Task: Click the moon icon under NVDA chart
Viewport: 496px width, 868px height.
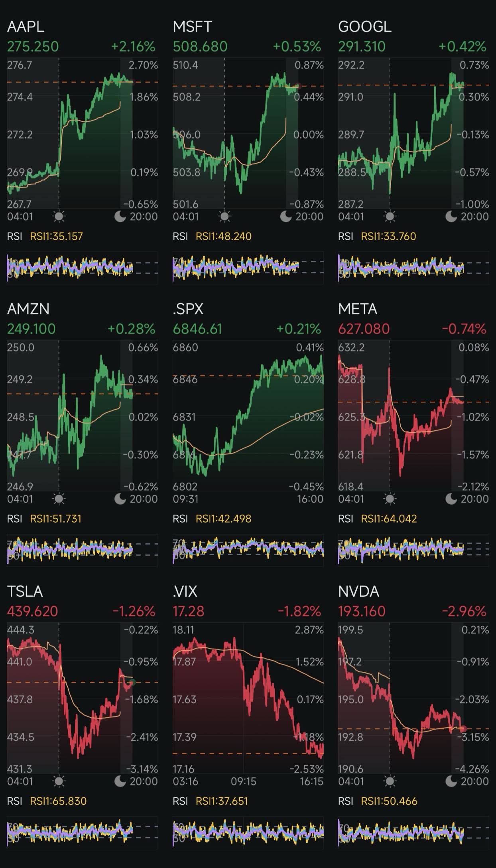Action: (451, 781)
